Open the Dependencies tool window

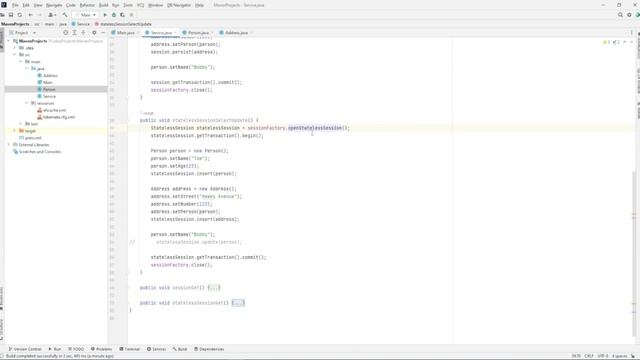[x=209, y=349]
